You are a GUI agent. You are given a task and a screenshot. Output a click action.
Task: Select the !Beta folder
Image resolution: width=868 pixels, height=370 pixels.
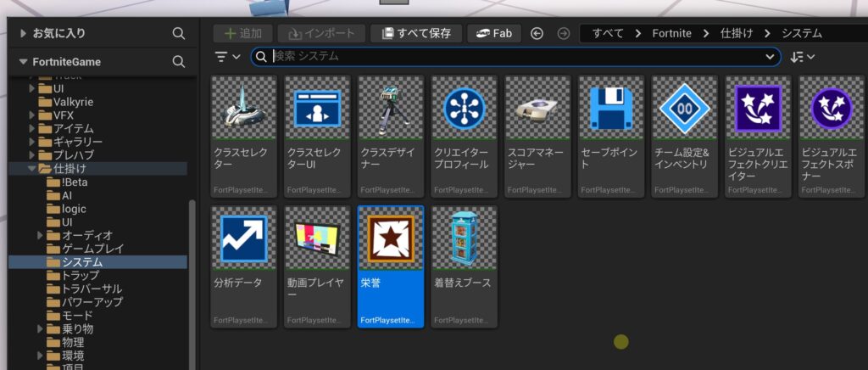(x=75, y=182)
